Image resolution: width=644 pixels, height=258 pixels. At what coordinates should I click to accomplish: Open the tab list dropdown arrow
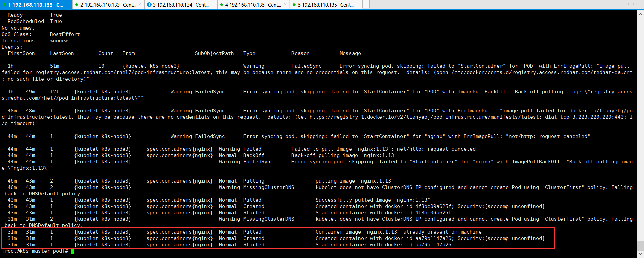[x=641, y=4]
